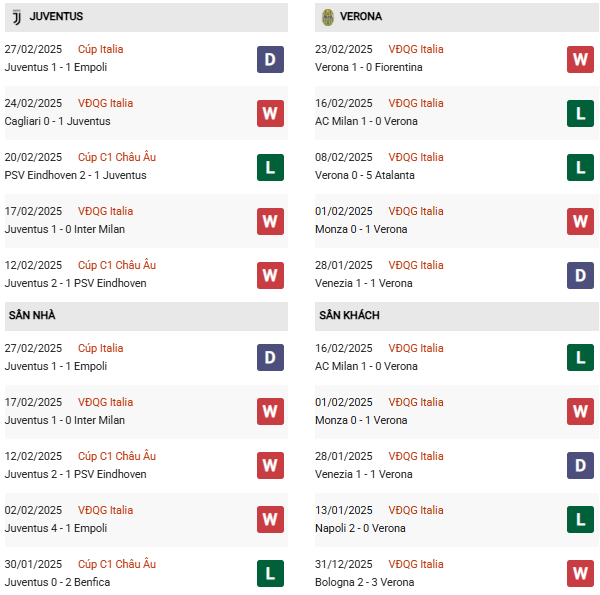Click the JUVENTUS team header title
Screen dimensions: 600x595
point(56,17)
